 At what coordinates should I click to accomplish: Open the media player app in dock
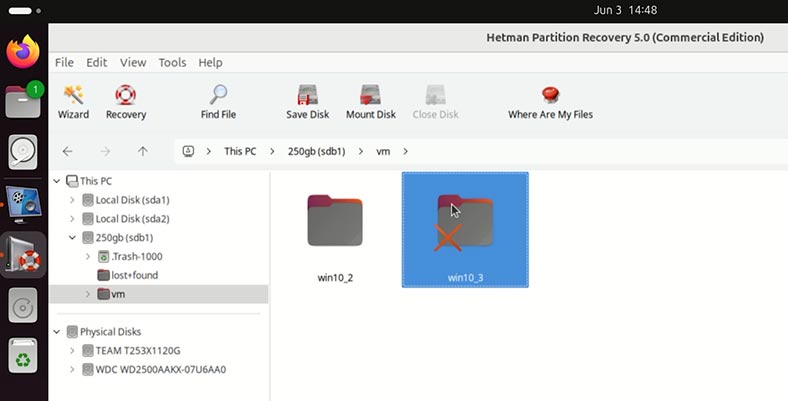pyautogui.click(x=23, y=205)
